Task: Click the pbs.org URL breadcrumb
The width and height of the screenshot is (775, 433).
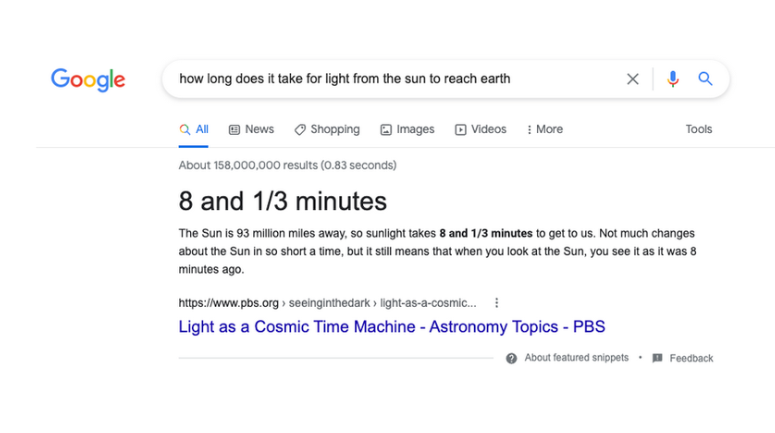Action: click(230, 303)
